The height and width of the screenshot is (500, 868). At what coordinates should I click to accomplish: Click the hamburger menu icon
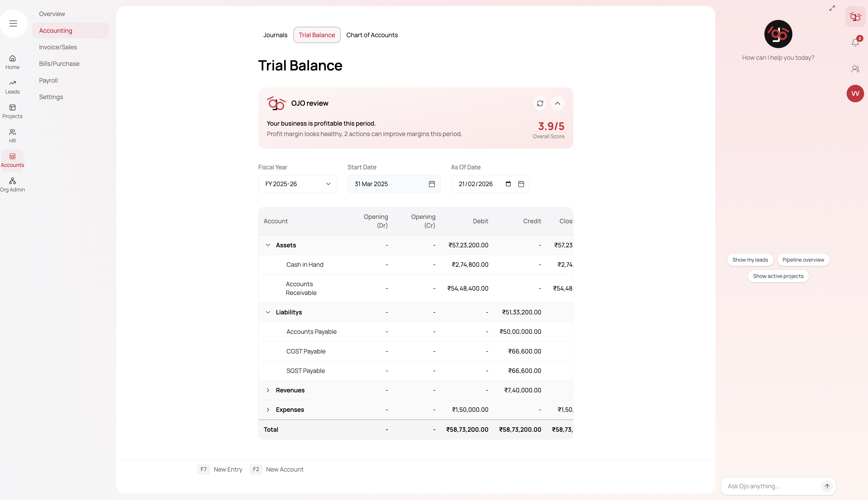pyautogui.click(x=13, y=23)
